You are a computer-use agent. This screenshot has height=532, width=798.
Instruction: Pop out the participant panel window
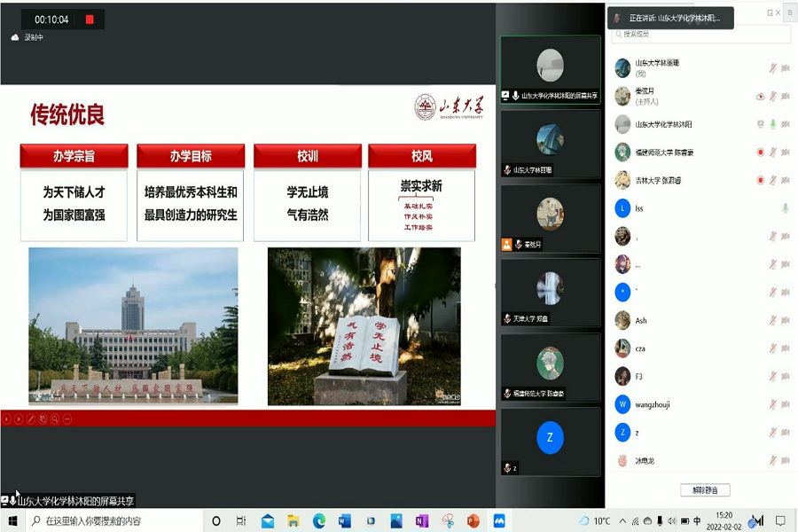point(770,12)
